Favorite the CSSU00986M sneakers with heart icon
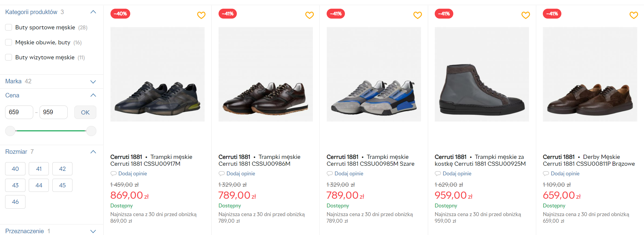Viewport: 644px width, 235px height. click(309, 15)
